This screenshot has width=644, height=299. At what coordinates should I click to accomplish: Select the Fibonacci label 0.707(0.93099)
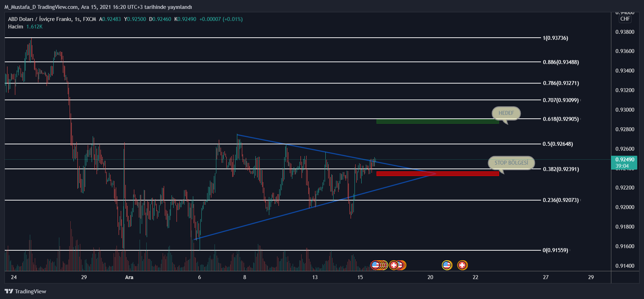[x=561, y=100]
